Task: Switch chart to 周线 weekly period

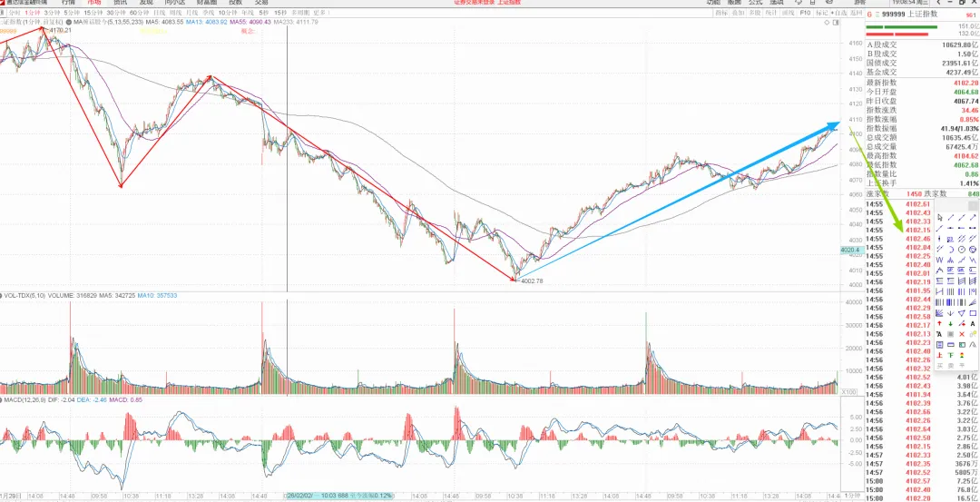Action: [x=176, y=12]
